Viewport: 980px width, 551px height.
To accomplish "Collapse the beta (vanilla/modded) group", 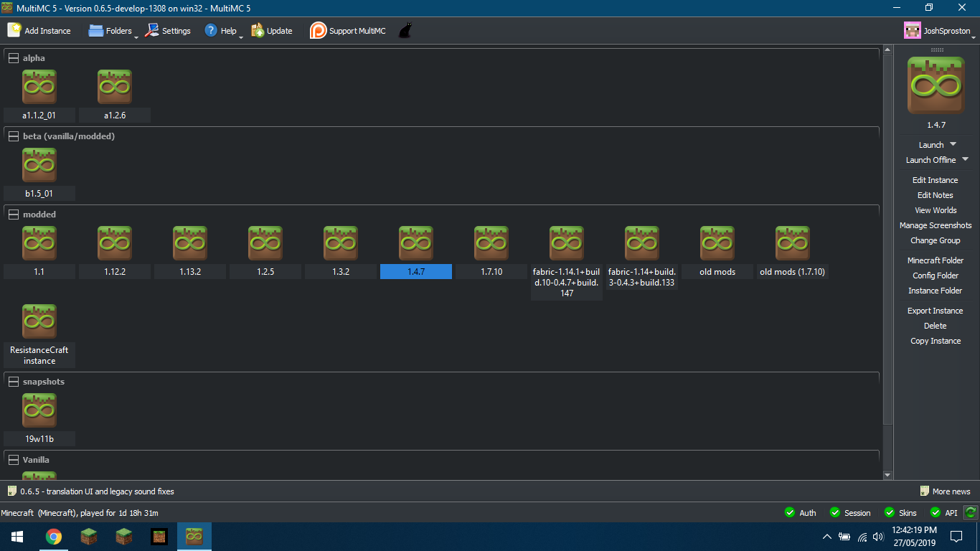I will [14, 136].
